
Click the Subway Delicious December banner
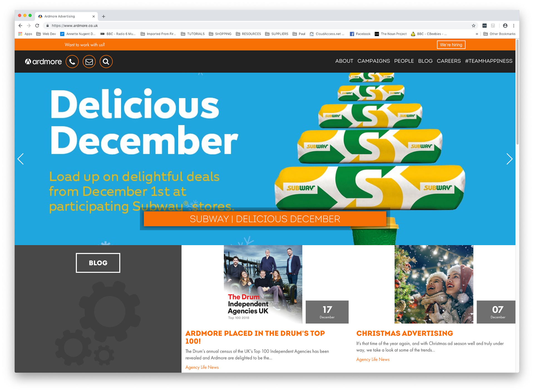[265, 219]
